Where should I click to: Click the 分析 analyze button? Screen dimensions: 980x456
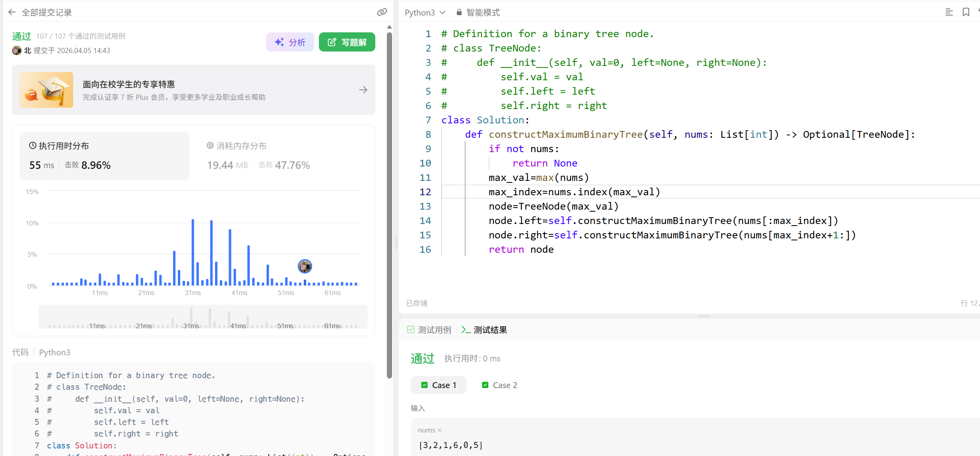coord(290,42)
